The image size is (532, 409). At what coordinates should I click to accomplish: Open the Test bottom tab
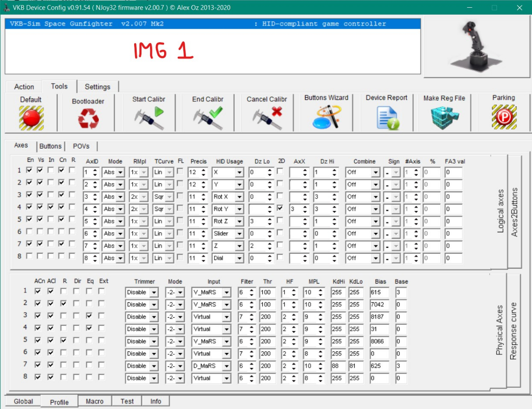tap(127, 401)
